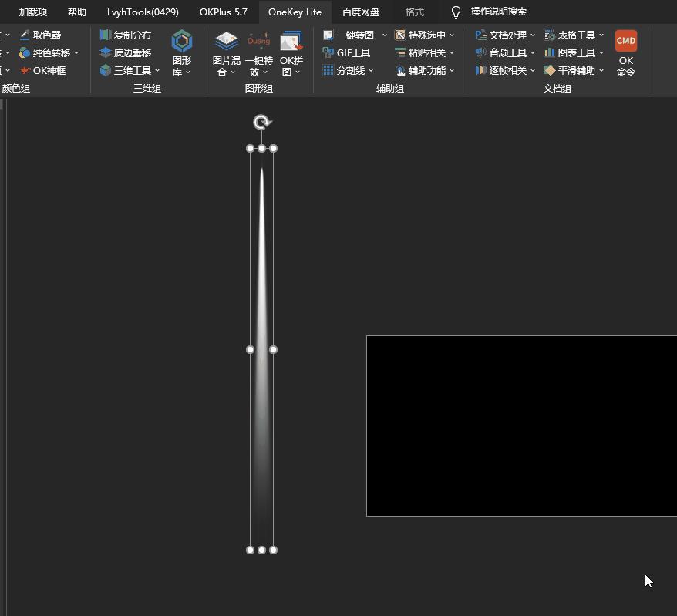This screenshot has width=677, height=616.
Task: Click the 音频工具 button label
Action: click(x=507, y=52)
